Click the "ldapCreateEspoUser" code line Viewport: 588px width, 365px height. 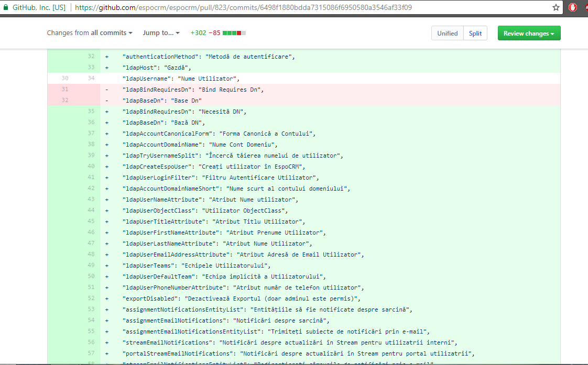pos(214,167)
